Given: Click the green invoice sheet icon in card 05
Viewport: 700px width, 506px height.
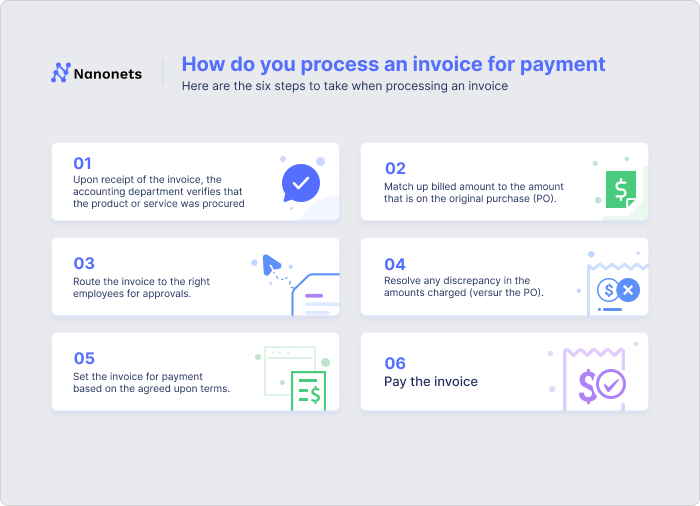Looking at the screenshot, I should pyautogui.click(x=308, y=391).
